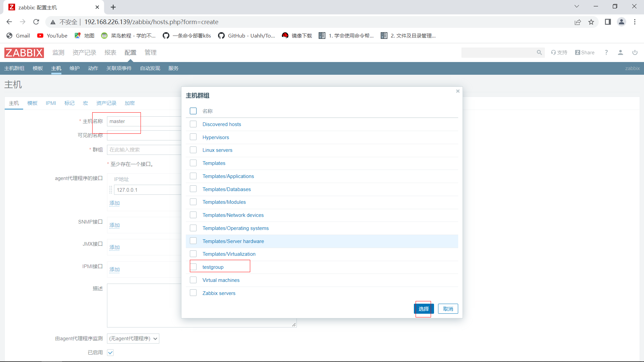Open the 监测 top menu
This screenshot has height=362, width=644.
coord(58,53)
